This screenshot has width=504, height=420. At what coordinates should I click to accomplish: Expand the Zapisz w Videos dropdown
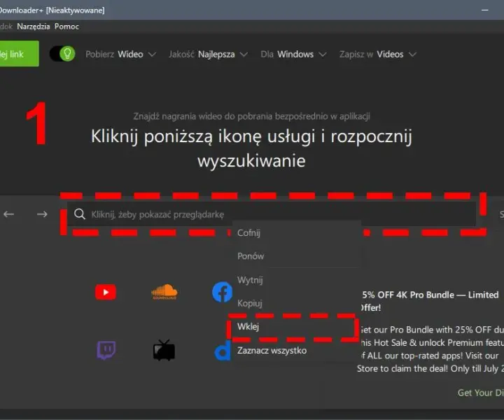378,55
